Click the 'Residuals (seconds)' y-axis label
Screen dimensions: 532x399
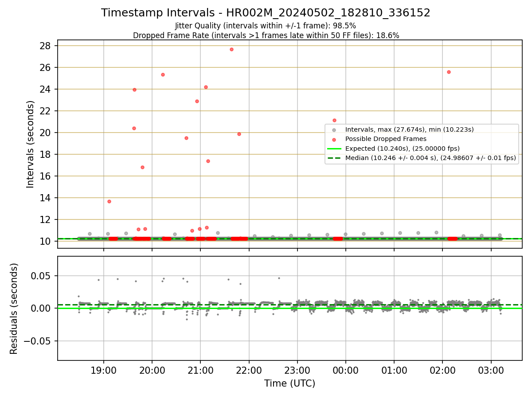click(x=14, y=309)
